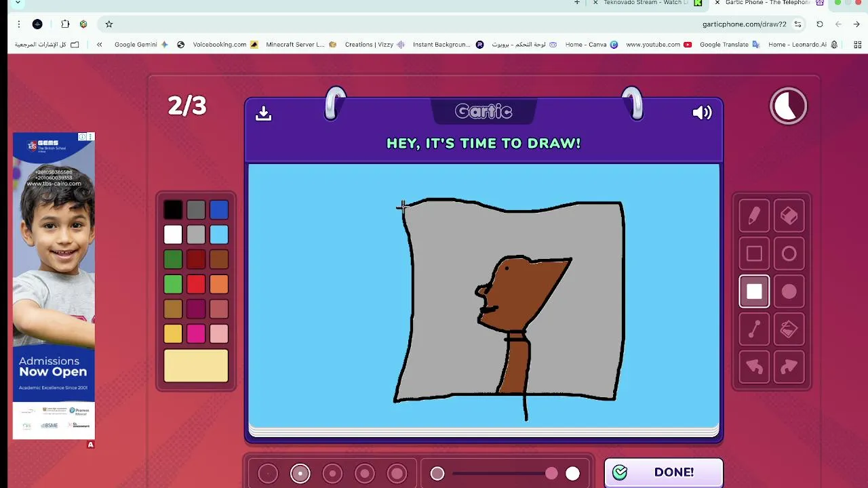Open the Google Translate bookmark

[x=730, y=45]
